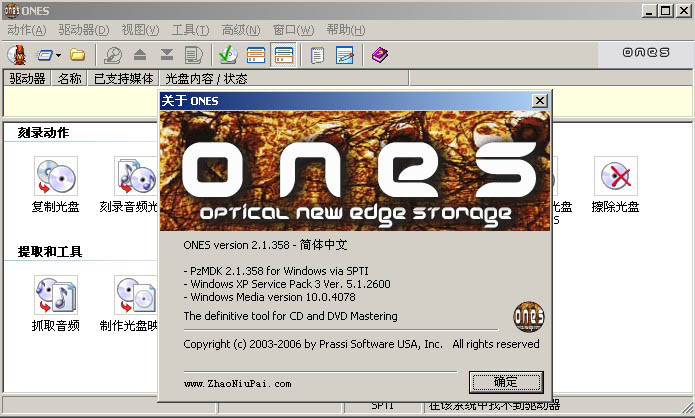The width and height of the screenshot is (695, 418).
Task: Click the 擦除光盘 erase disc icon
Action: click(x=616, y=176)
